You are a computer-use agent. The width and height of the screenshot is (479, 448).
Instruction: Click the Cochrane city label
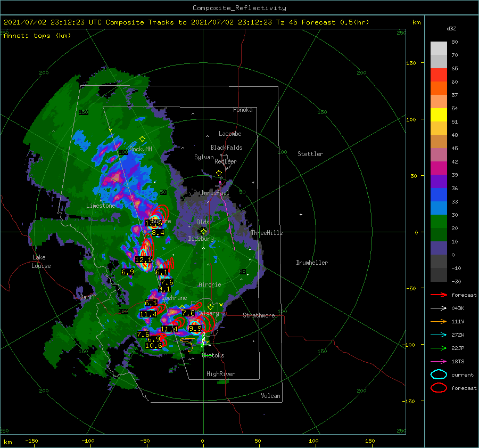[174, 298]
